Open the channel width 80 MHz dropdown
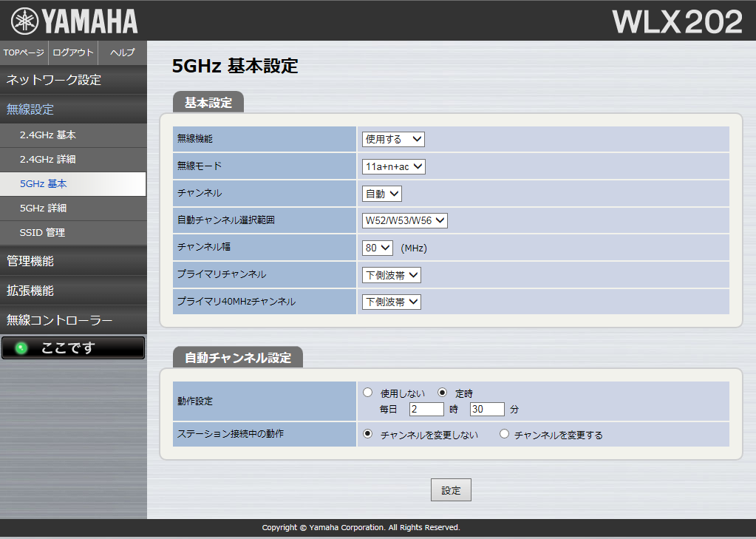 [x=378, y=248]
